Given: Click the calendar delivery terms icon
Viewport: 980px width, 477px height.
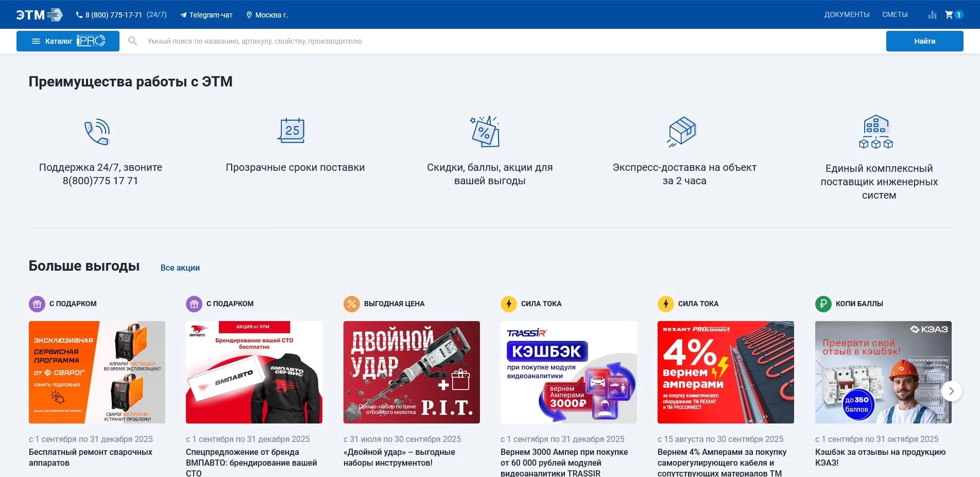Looking at the screenshot, I should (291, 131).
